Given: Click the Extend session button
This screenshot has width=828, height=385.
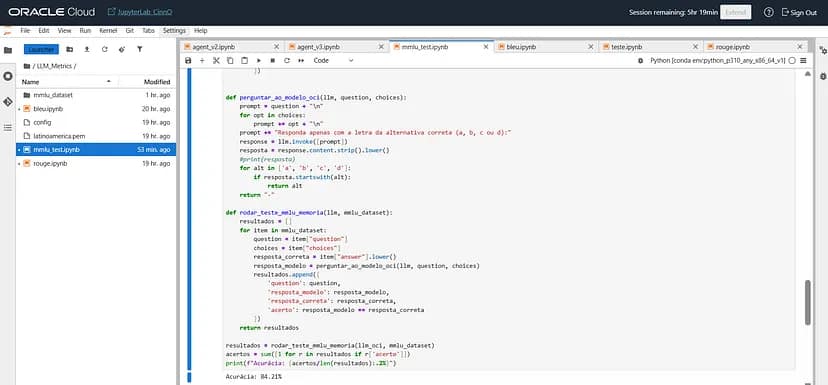Looking at the screenshot, I should [x=736, y=12].
